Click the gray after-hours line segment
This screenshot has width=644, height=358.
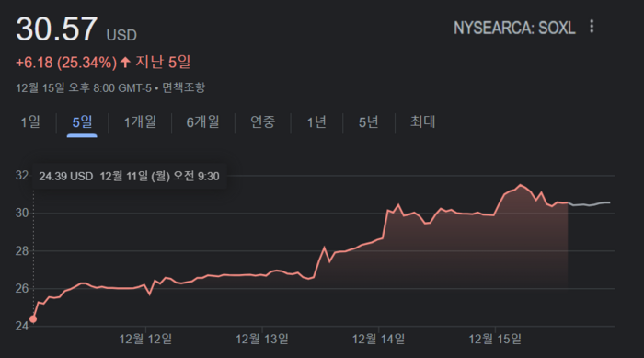(589, 204)
